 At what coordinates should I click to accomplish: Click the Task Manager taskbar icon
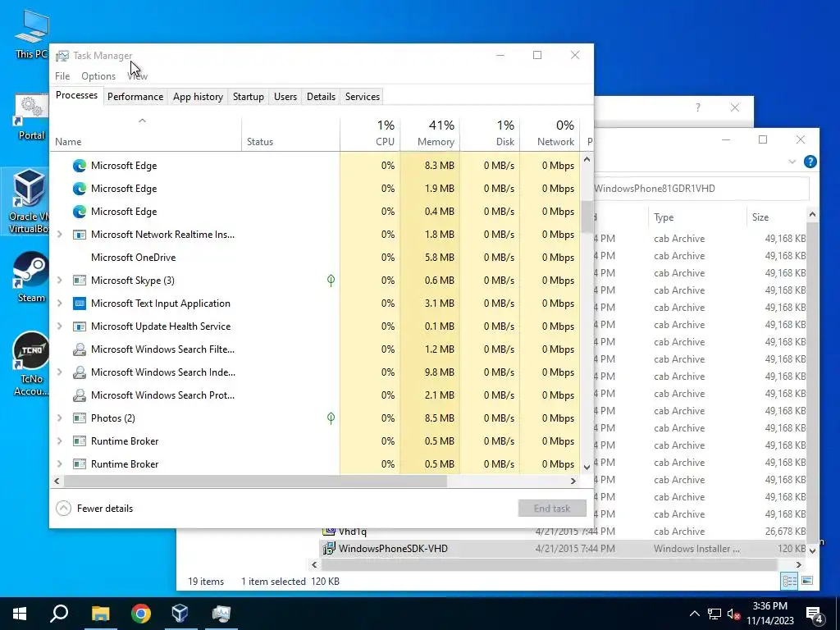[x=221, y=614]
